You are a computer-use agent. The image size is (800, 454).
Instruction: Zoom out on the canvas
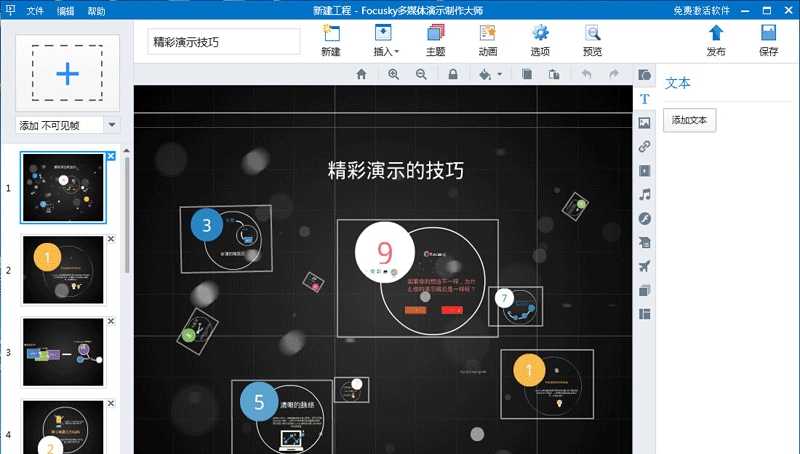(421, 74)
